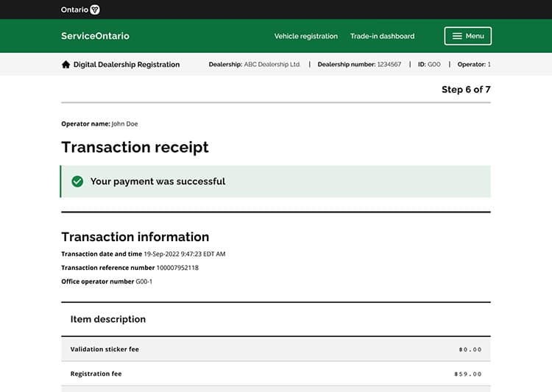Click the Ontario wordmark in top bar
The image size is (552, 392).
[x=74, y=10]
